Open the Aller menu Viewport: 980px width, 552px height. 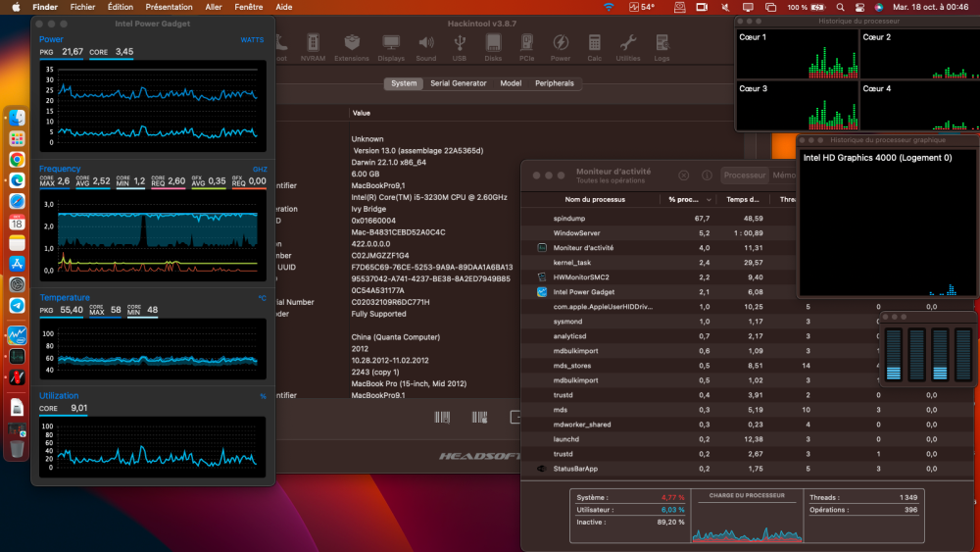point(214,7)
